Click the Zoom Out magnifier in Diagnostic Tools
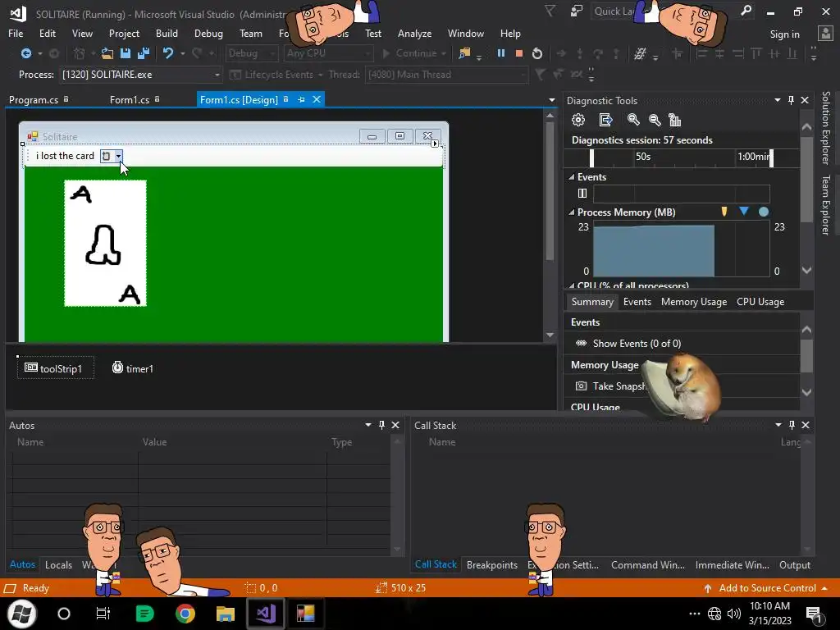This screenshot has width=840, height=630. (x=655, y=120)
